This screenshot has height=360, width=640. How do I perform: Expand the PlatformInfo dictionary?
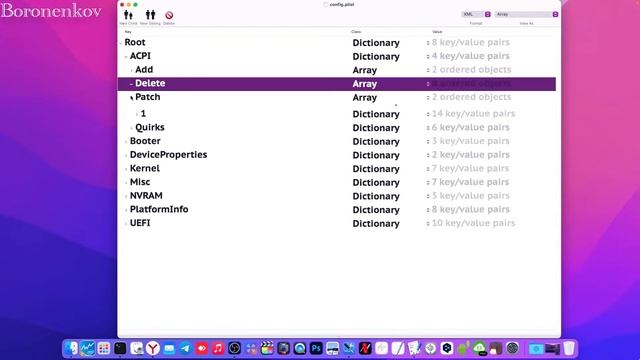point(126,210)
